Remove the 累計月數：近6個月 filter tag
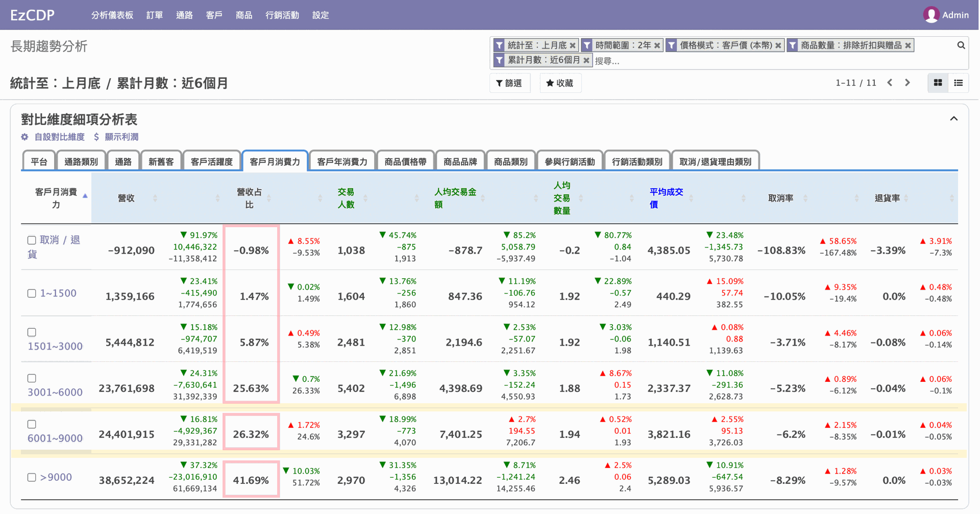980x514 pixels. [x=586, y=60]
